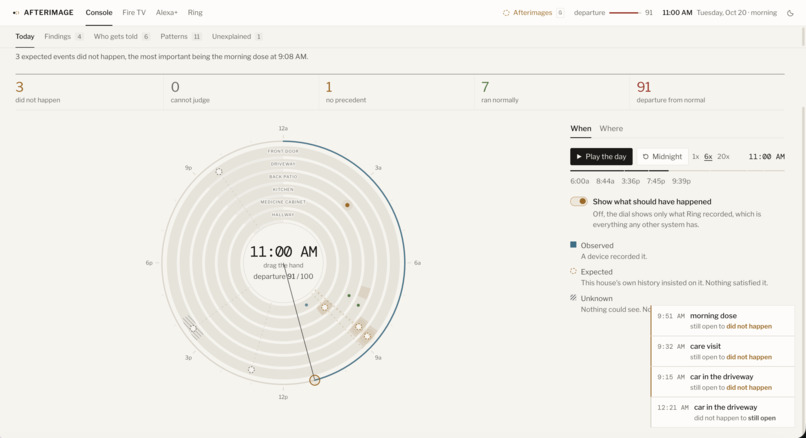Click the Afterimages dashed circle icon

click(506, 13)
